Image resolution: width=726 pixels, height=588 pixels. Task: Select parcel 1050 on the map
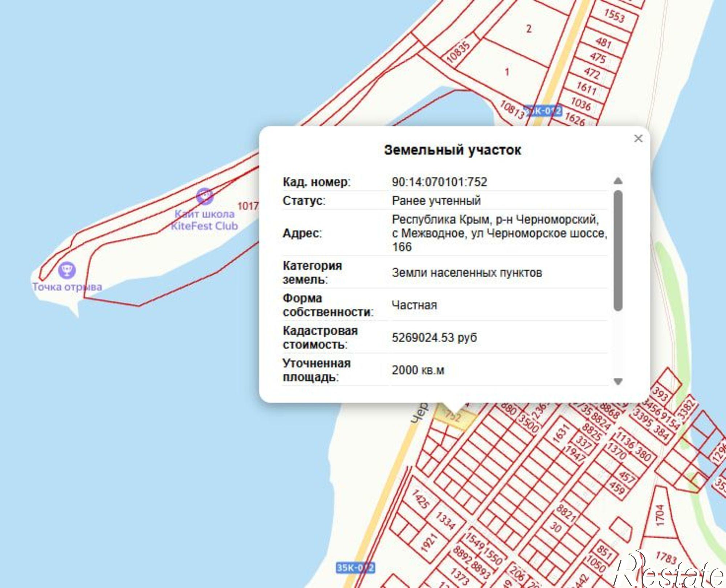(595, 564)
